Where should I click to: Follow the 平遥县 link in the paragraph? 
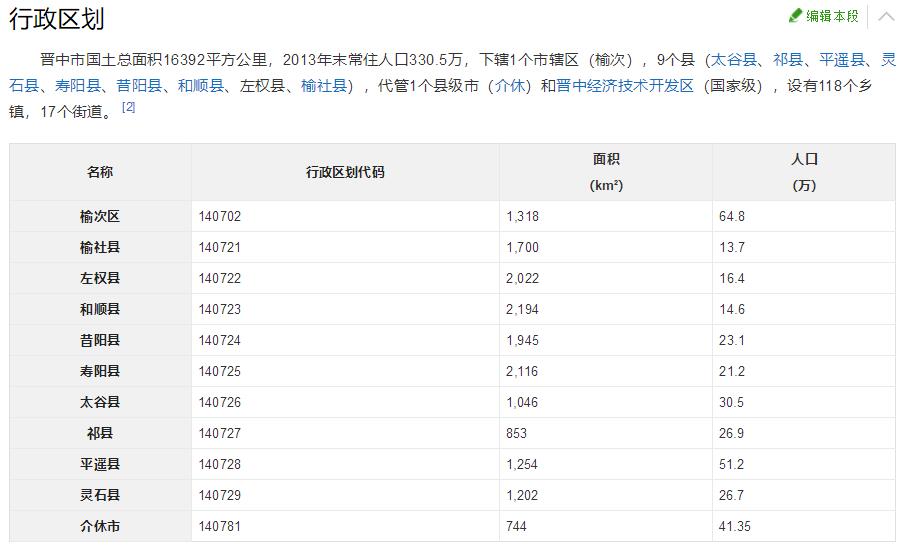click(842, 60)
